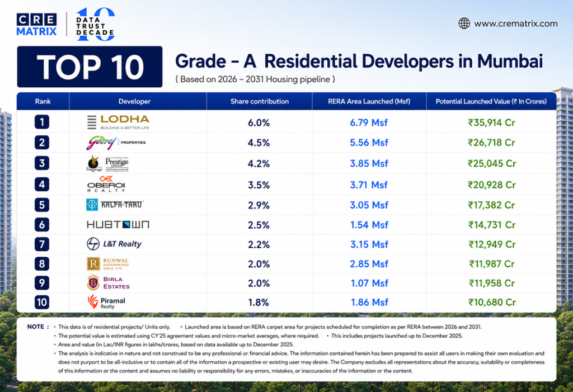This screenshot has height=392, width=573.
Task: Click the L&T Realty logo
Action: [114, 244]
